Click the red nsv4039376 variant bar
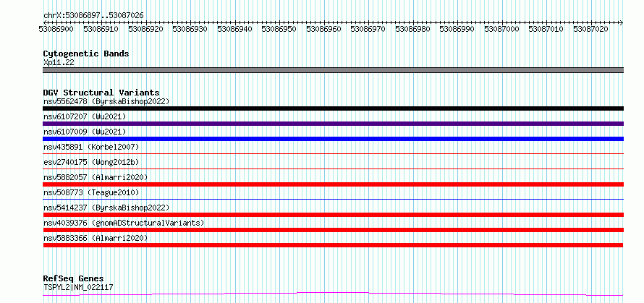This screenshot has height=303, width=644. pyautogui.click(x=333, y=230)
